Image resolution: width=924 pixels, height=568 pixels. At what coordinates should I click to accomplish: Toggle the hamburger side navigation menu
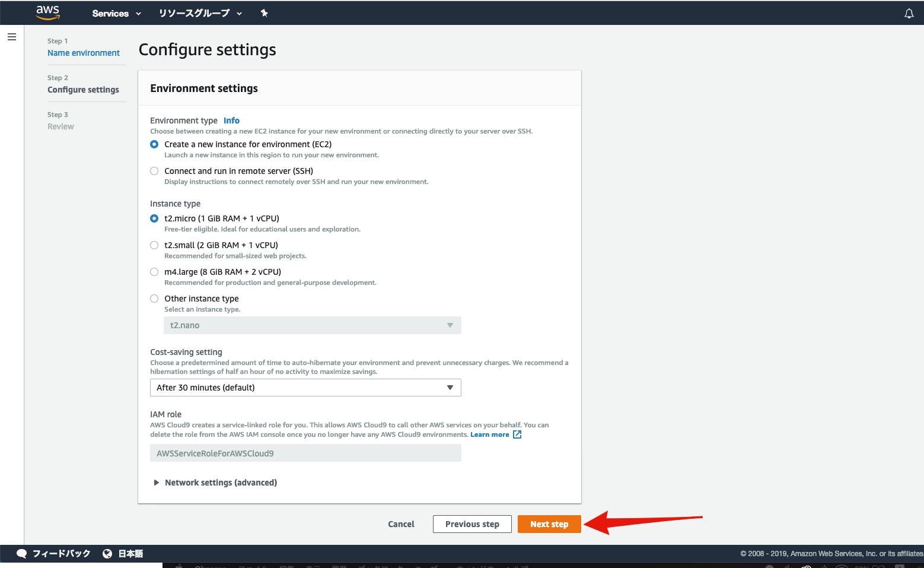pyautogui.click(x=12, y=37)
